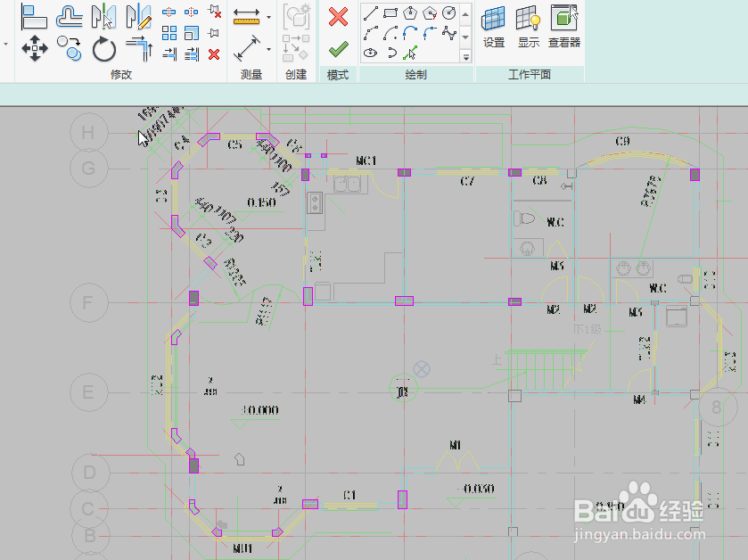Click grid bubble D in drawing
748x560 pixels.
[x=90, y=473]
